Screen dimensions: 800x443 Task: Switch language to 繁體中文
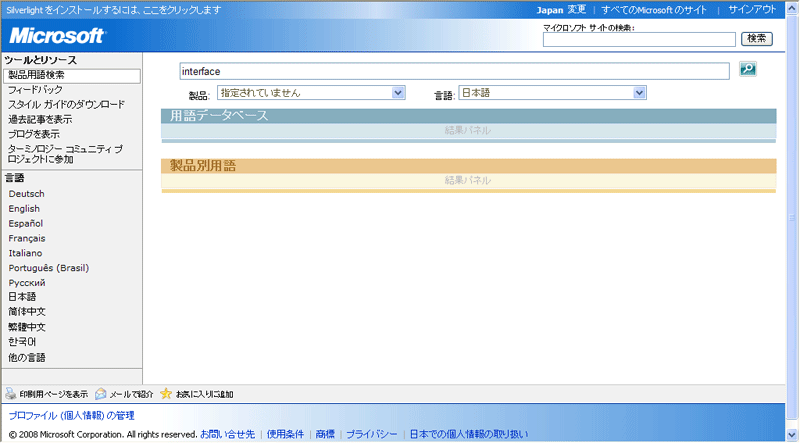(27, 327)
